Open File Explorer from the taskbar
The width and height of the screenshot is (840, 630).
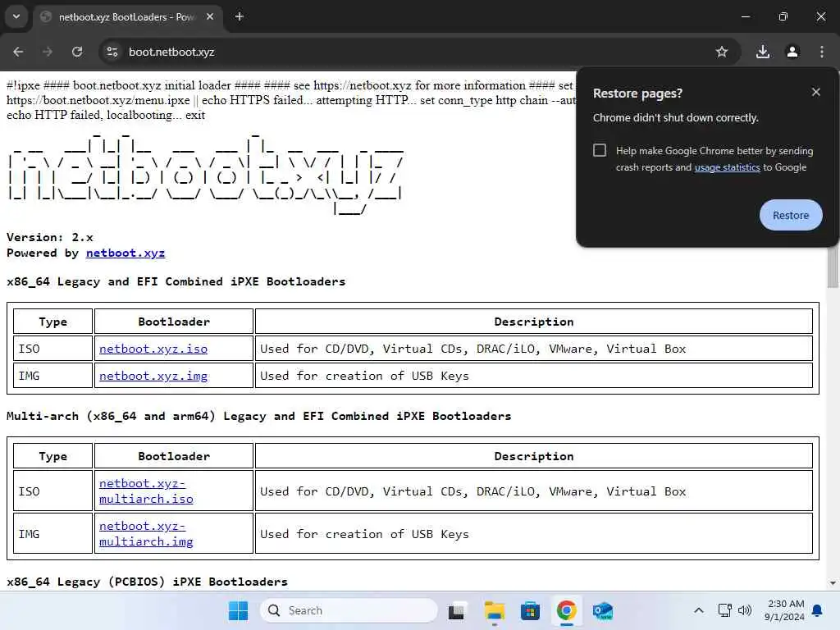pos(494,610)
